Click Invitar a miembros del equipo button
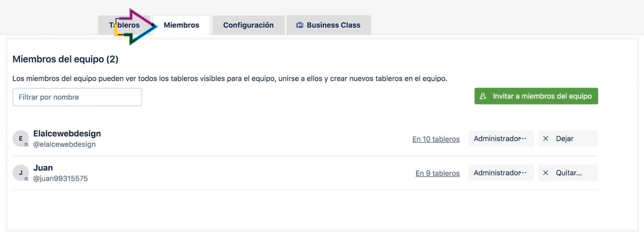 tap(536, 96)
